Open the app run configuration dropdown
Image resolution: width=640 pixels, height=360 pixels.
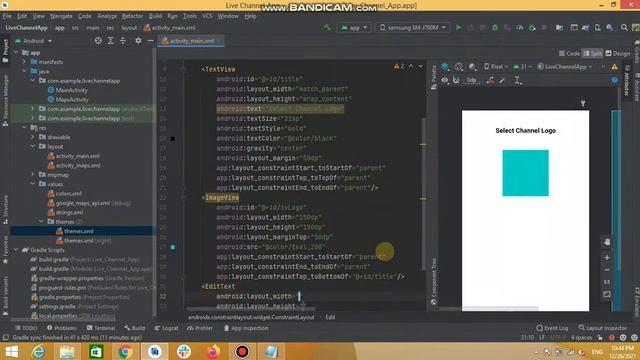pos(354,28)
